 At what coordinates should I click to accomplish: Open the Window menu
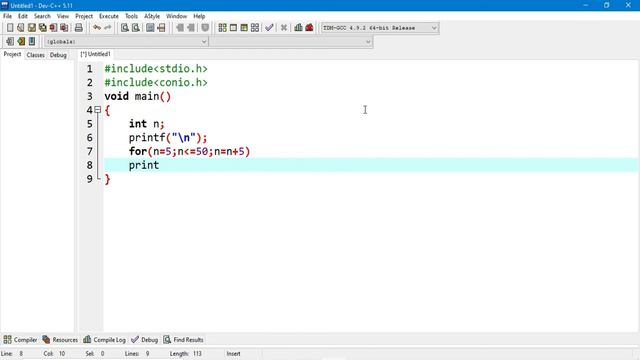coord(176,16)
